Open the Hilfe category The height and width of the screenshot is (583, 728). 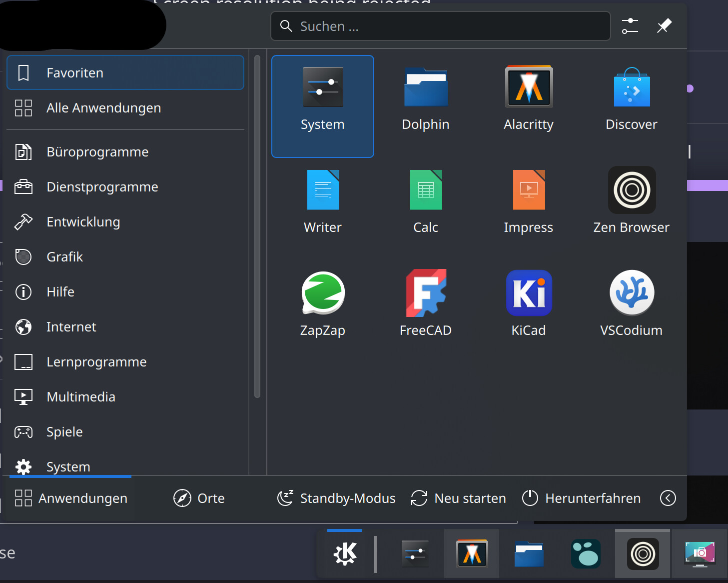coord(125,291)
